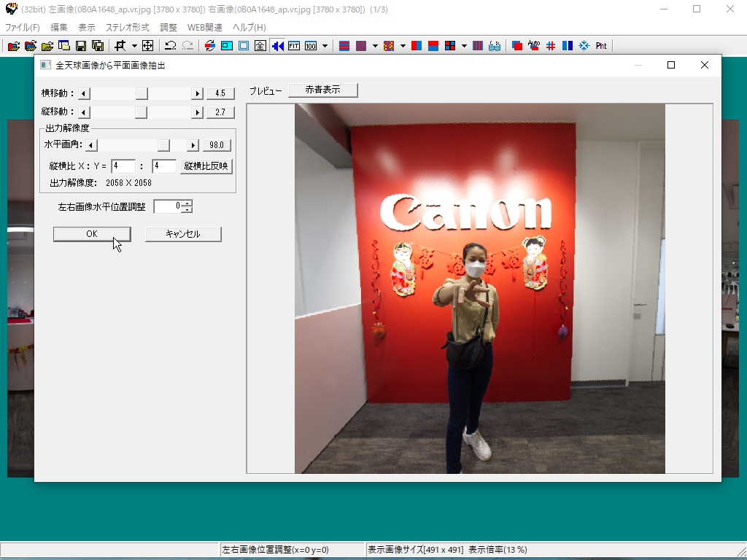Viewport: 747px width, 560px height.
Task: Click the preview image of the Canon wall
Action: click(480, 289)
